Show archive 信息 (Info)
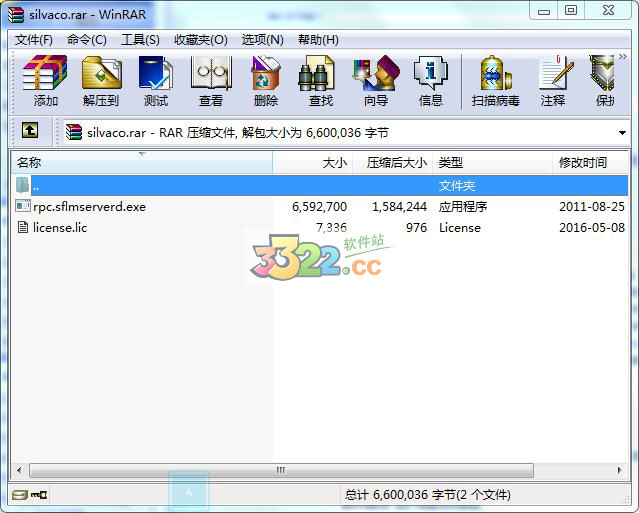The image size is (639, 513). click(x=431, y=81)
